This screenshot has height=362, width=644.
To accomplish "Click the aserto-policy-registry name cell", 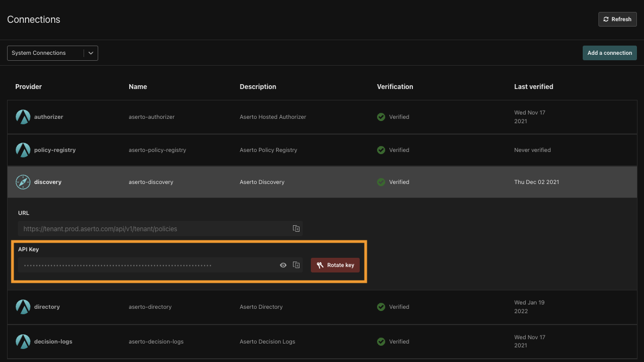I will point(157,150).
